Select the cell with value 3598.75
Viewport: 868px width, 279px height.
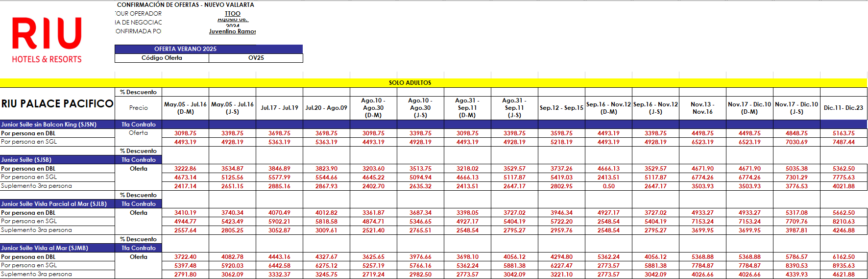562,133
